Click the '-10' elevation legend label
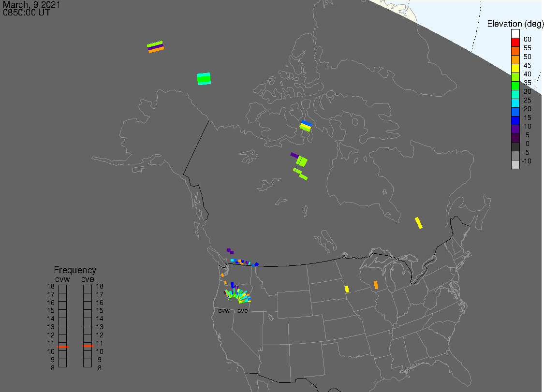 pyautogui.click(x=526, y=161)
